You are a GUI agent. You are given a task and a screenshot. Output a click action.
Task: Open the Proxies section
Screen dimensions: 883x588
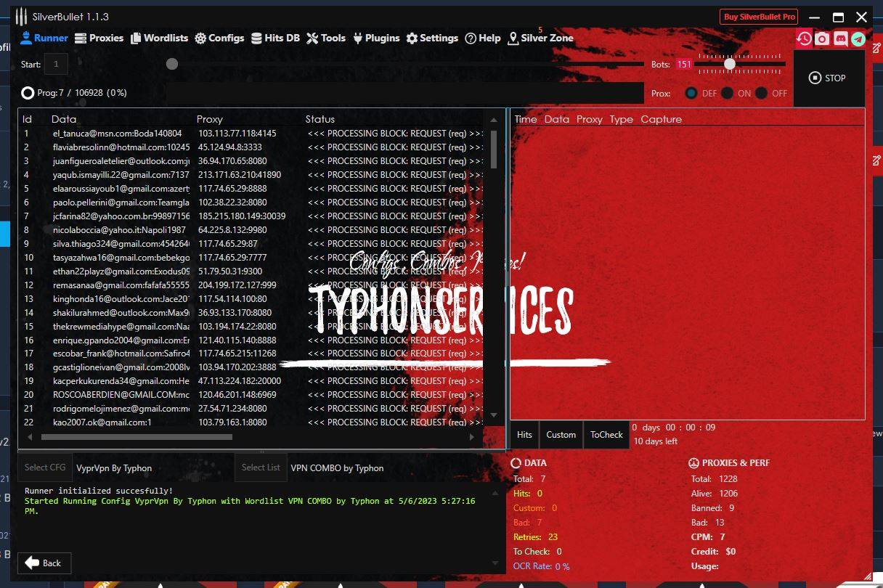coord(99,38)
